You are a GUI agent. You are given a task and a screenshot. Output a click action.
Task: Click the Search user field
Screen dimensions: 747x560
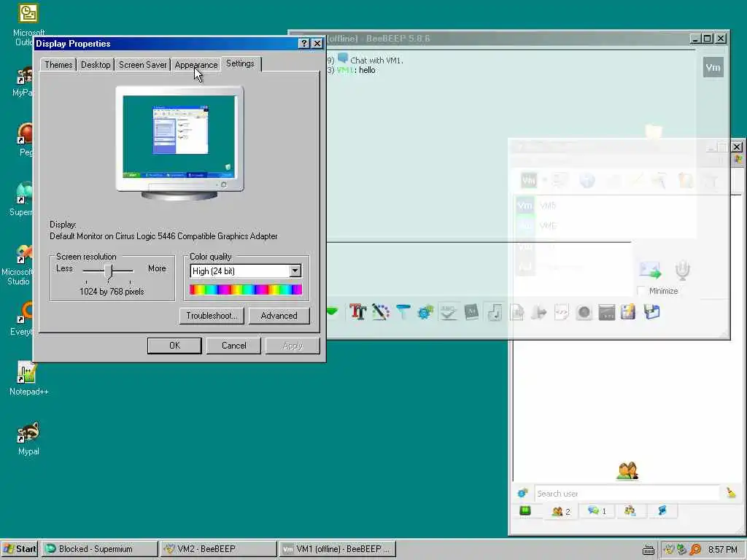click(627, 494)
